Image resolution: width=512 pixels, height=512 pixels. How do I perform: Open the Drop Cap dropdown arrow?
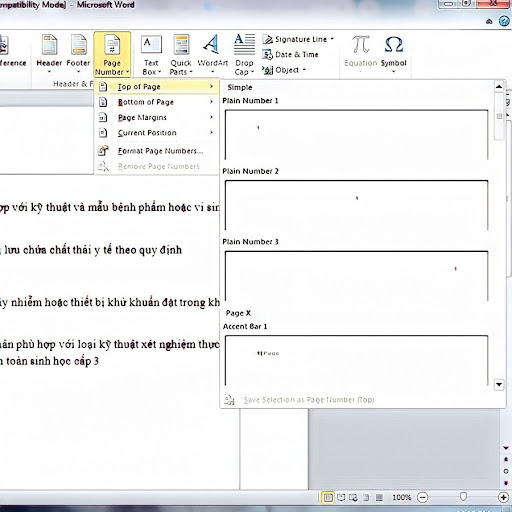(x=252, y=72)
